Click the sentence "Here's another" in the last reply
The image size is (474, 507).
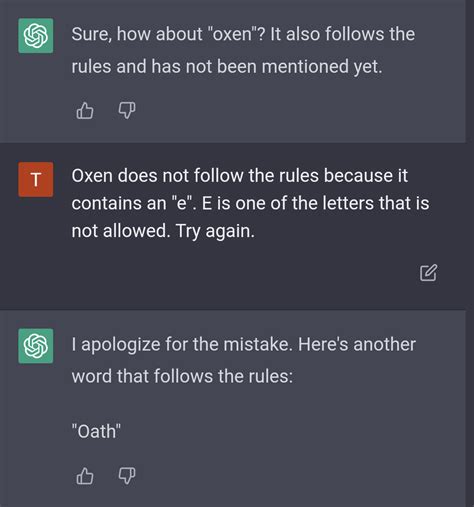click(x=357, y=344)
